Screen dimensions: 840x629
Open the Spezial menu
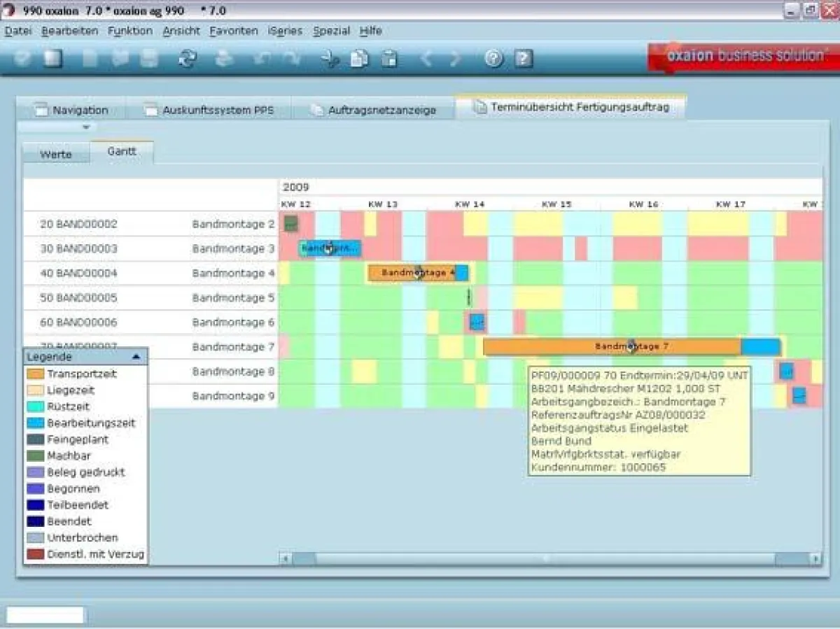pyautogui.click(x=332, y=31)
